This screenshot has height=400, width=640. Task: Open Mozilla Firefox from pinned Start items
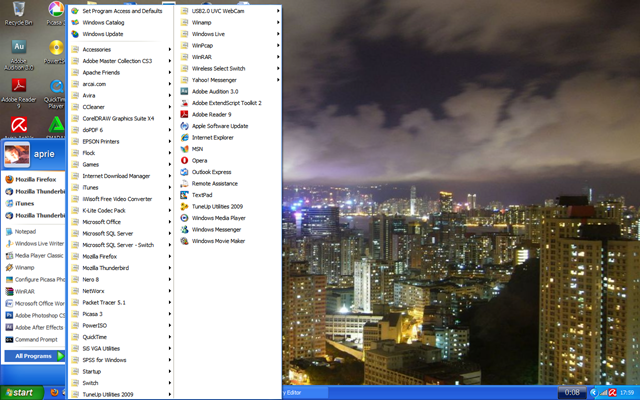(x=34, y=179)
